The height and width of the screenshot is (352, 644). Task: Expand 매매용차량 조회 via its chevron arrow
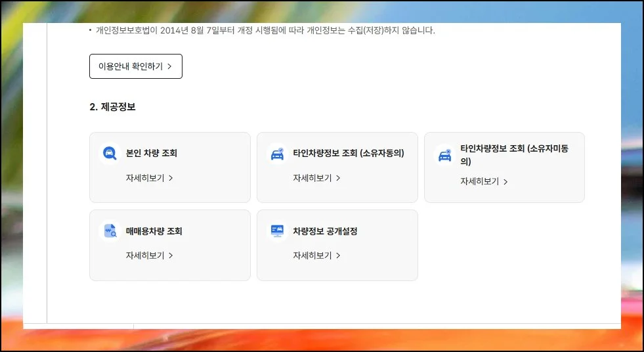coord(171,255)
